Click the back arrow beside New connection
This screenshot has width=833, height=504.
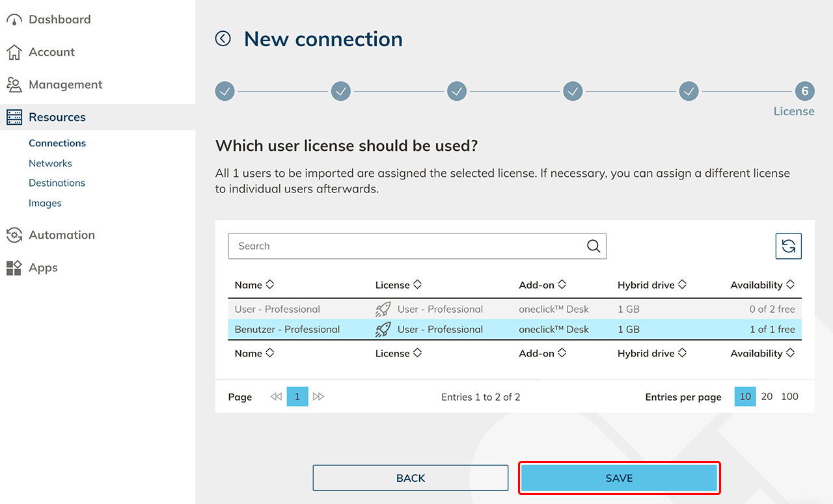coord(223,39)
